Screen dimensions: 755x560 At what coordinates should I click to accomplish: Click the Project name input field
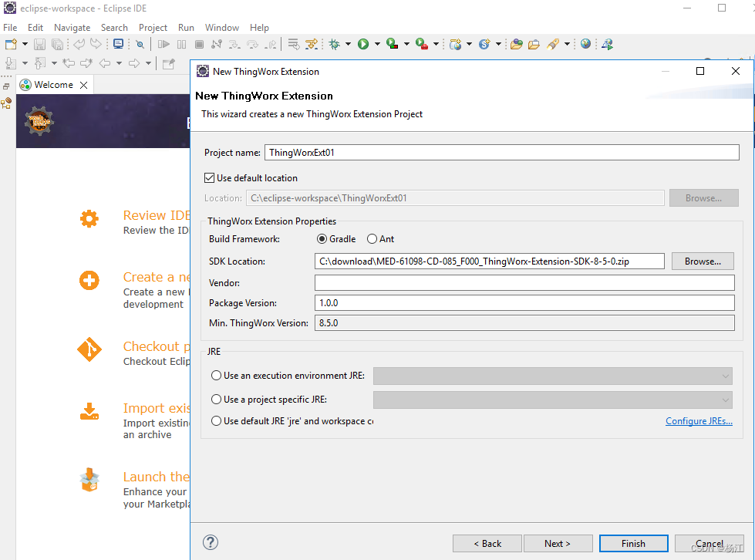tap(502, 152)
